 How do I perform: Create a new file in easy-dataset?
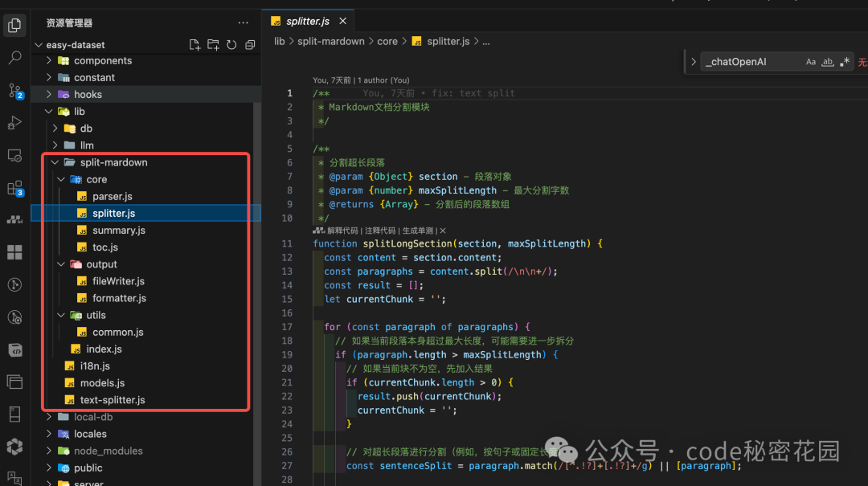194,45
